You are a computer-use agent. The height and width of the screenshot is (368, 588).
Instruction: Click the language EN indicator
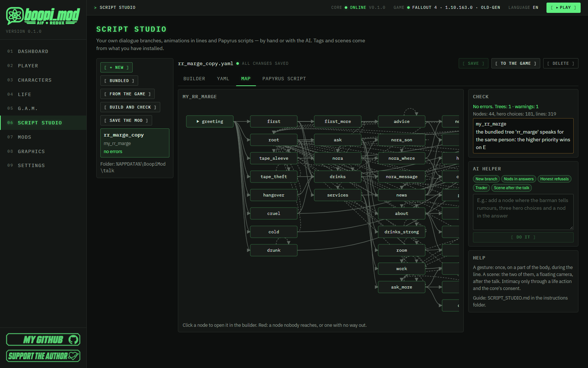coord(523,7)
